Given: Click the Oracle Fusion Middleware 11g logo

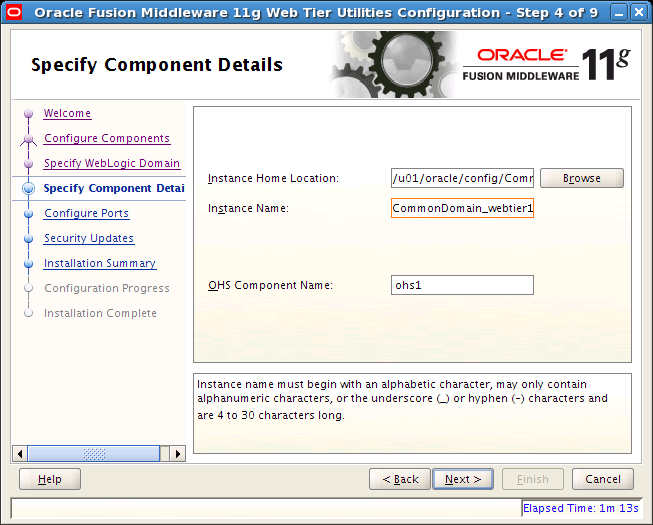Looking at the screenshot, I should coord(546,64).
